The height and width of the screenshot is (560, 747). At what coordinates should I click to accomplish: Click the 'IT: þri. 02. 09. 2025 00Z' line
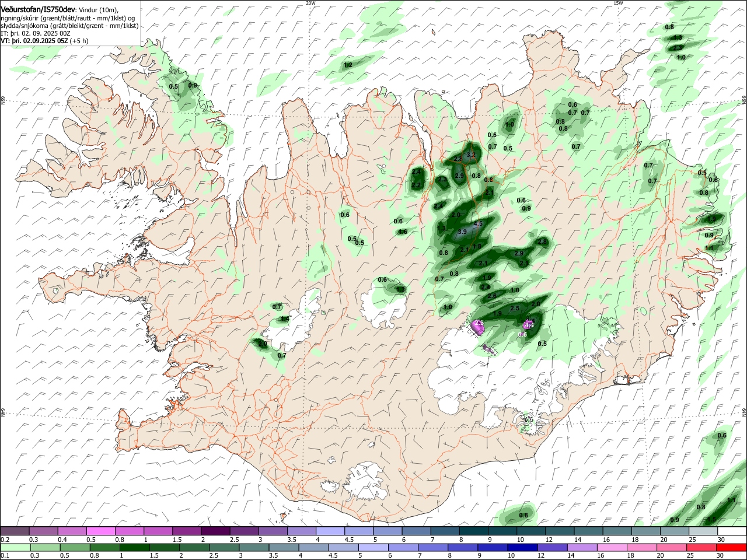click(36, 33)
